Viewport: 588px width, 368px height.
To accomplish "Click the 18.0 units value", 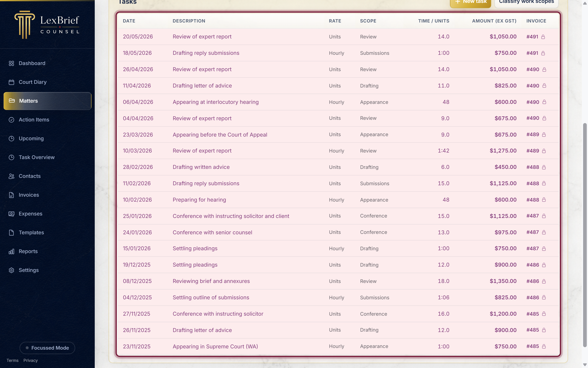I will [443, 281].
